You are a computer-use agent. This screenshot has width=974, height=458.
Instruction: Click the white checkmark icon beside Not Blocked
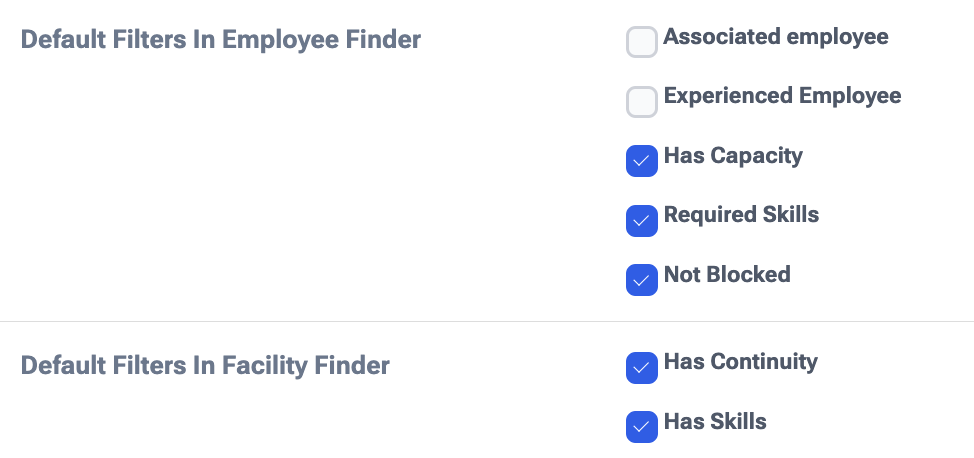pos(641,280)
